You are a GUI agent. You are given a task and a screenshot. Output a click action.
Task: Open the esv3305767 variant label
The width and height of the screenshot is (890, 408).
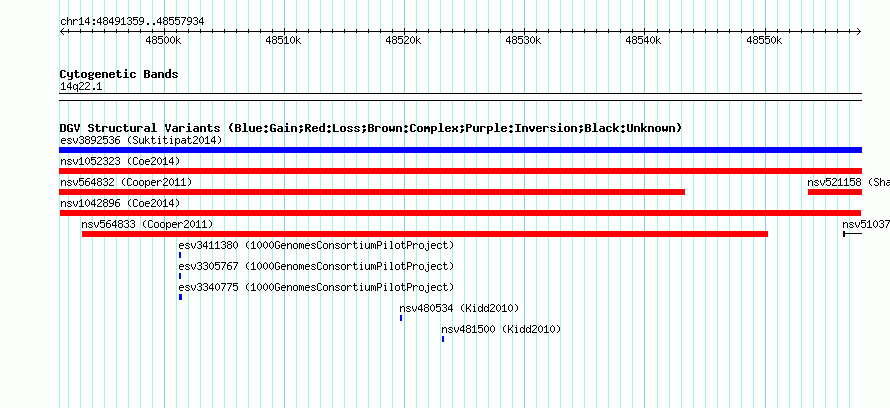pyautogui.click(x=316, y=266)
